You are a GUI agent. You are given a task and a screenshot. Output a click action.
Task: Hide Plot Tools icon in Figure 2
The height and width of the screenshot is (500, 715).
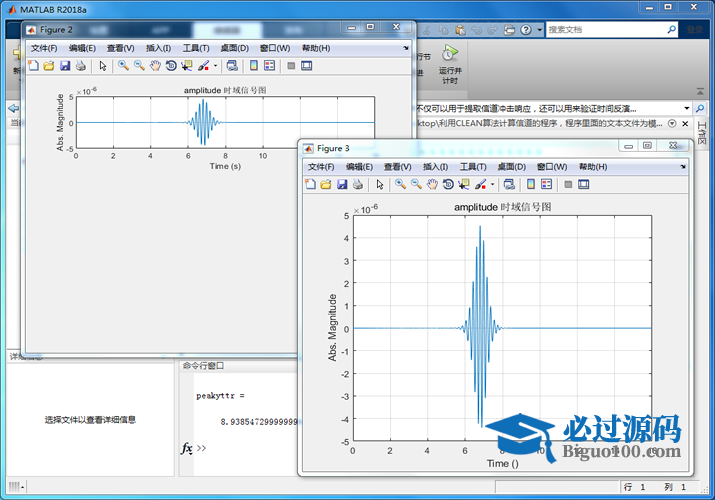291,66
